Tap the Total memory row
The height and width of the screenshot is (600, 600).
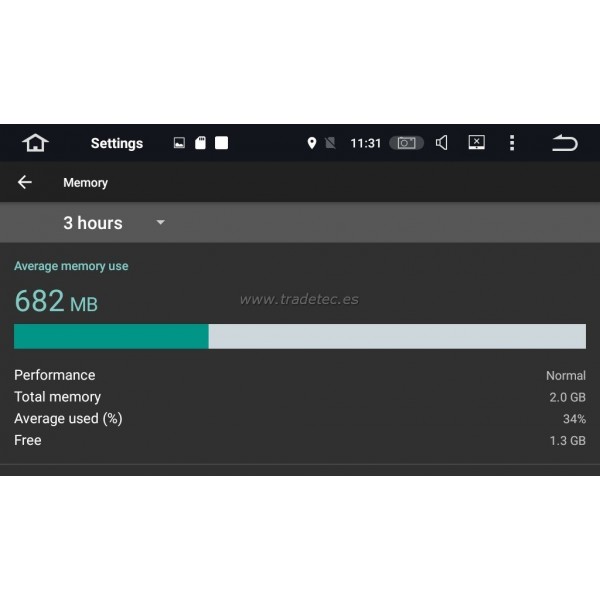(x=300, y=397)
